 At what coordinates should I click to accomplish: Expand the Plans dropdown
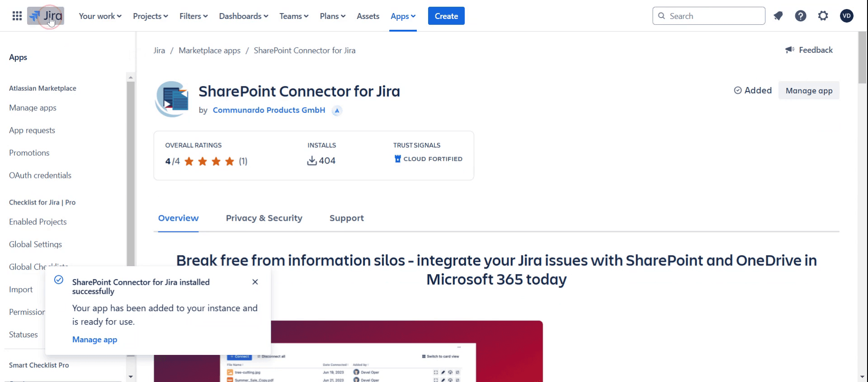[x=333, y=16]
